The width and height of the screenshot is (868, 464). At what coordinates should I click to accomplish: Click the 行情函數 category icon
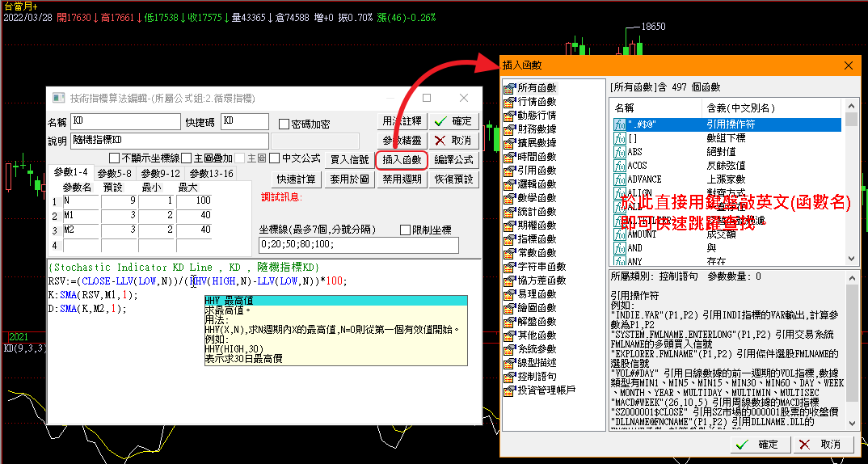pos(509,102)
